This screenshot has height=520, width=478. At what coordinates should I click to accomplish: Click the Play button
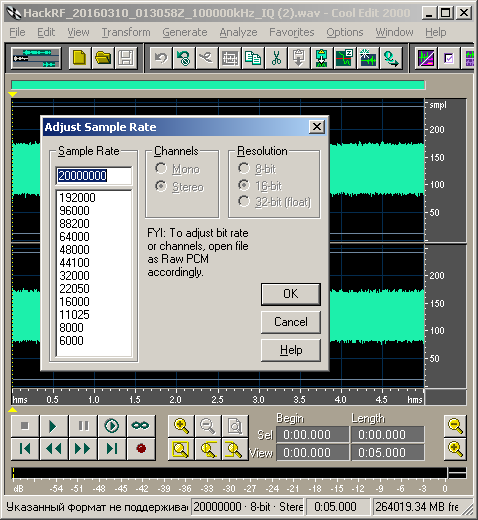pyautogui.click(x=54, y=426)
